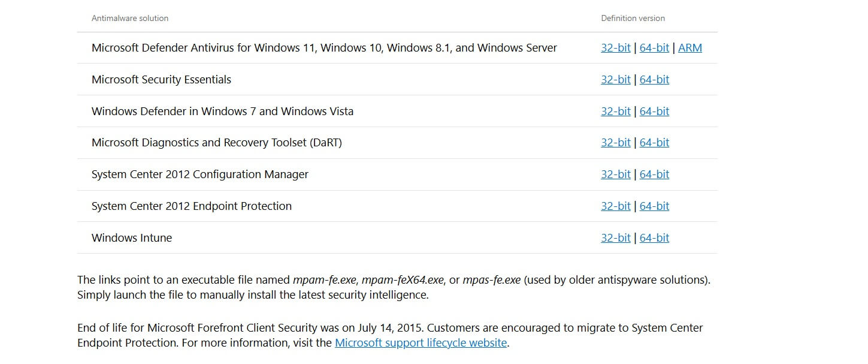Download 32-bit definitions for DaRT toolset
This screenshot has height=364, width=868.
616,142
